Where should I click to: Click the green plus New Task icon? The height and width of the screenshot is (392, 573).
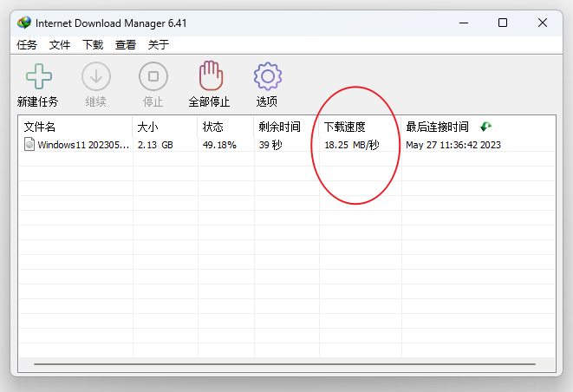[39, 76]
